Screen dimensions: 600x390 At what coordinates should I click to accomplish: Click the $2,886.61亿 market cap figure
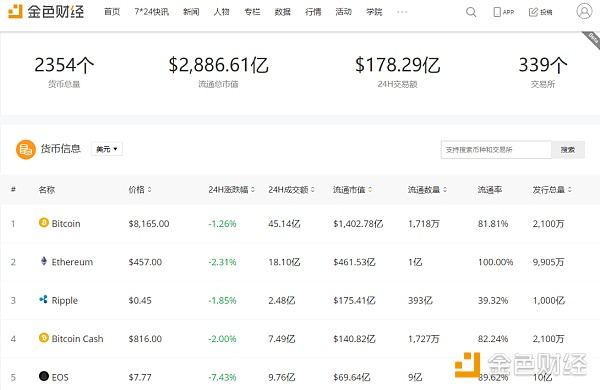pos(218,65)
